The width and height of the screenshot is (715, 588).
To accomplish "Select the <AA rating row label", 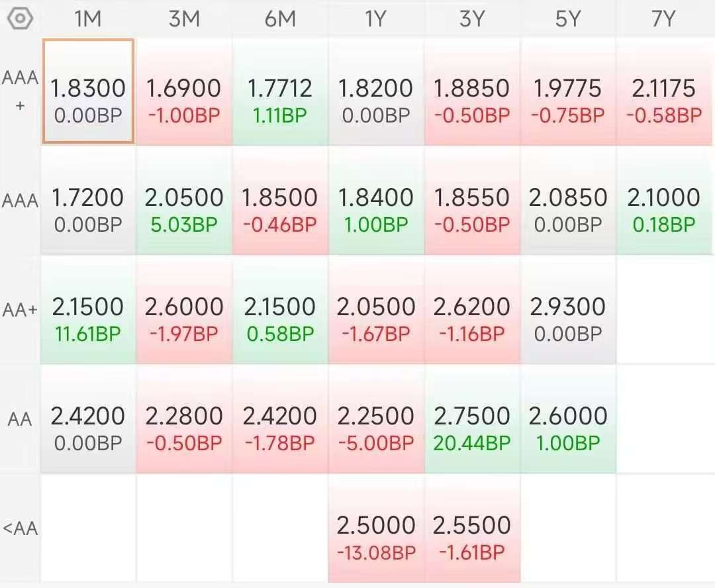I will (x=20, y=528).
